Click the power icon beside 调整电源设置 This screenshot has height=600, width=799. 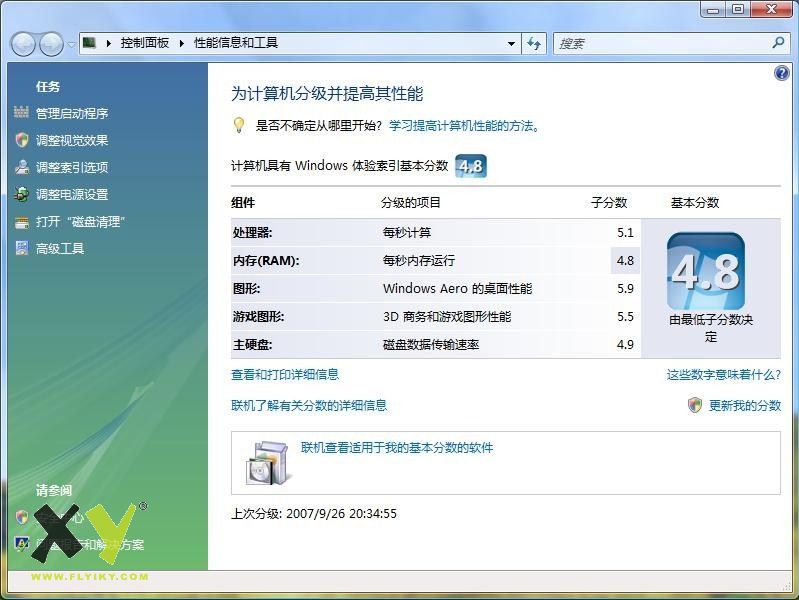(x=21, y=194)
